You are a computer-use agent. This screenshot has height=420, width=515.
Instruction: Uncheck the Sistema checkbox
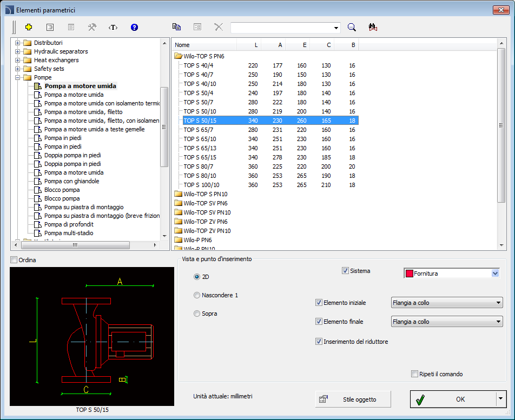[345, 271]
